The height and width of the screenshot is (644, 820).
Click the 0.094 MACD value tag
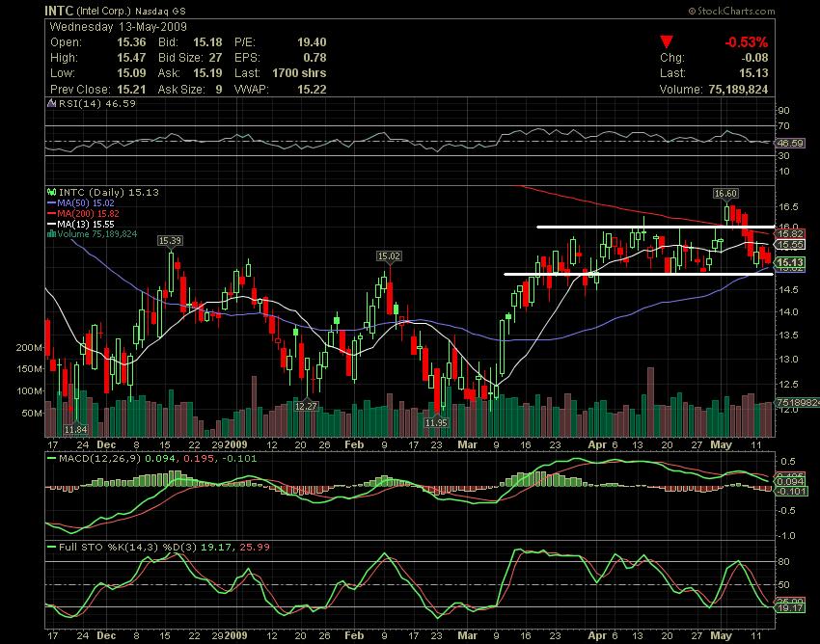791,482
